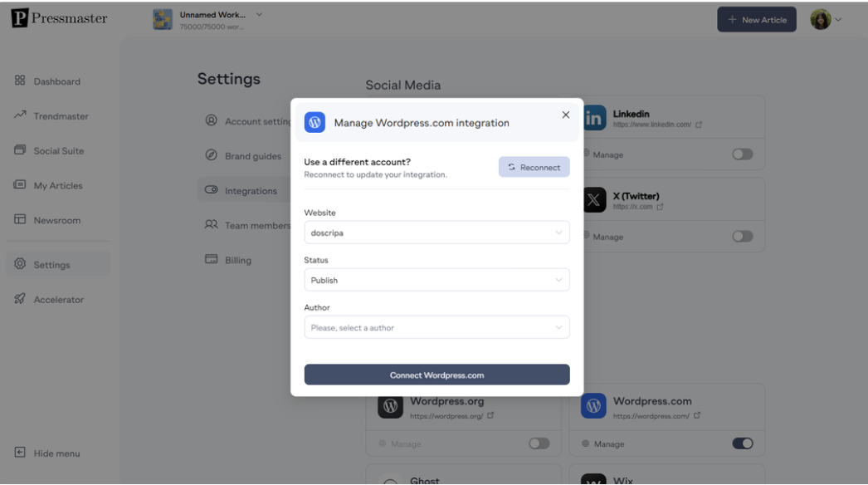Image resolution: width=868 pixels, height=485 pixels.
Task: Open Trendmaster in the sidebar
Action: pyautogui.click(x=61, y=115)
